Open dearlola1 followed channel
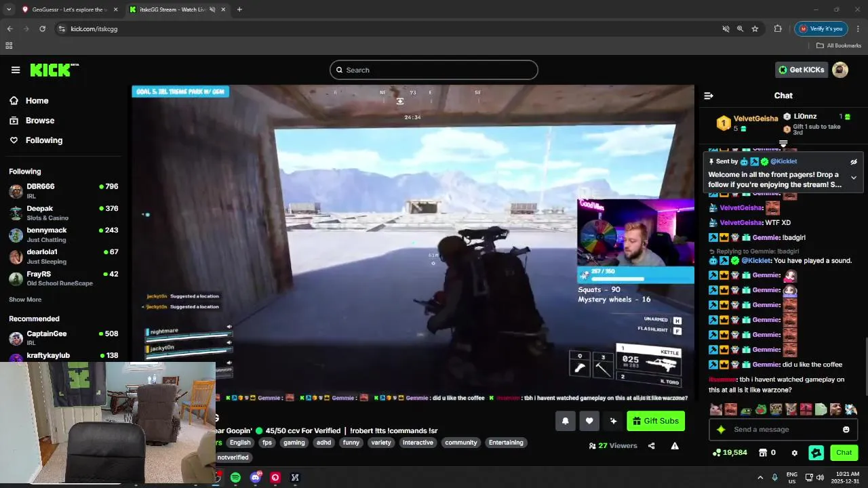The height and width of the screenshot is (488, 868). (x=63, y=256)
